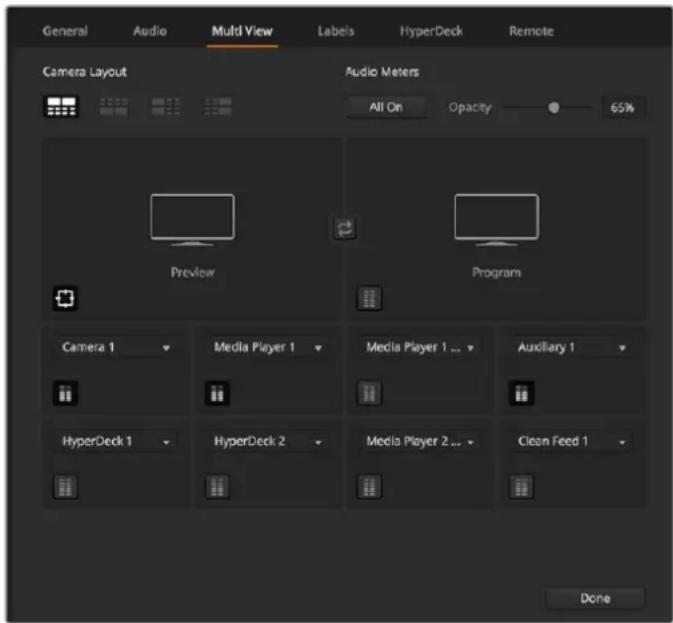The height and width of the screenshot is (623, 673).
Task: Open the Auxiliary 1 source dropdown
Action: click(571, 347)
